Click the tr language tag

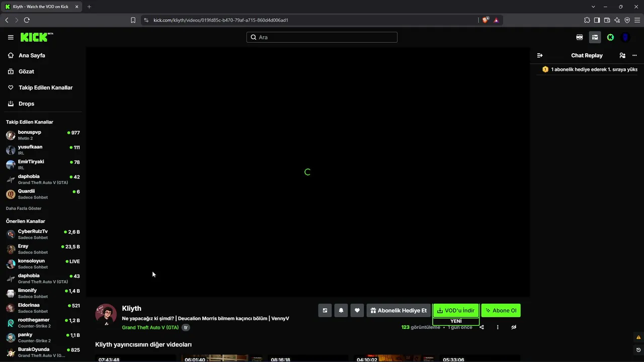186,327
